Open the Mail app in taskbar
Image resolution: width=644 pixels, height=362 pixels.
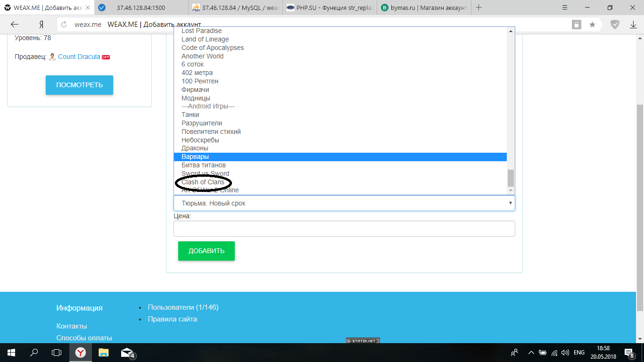[127, 352]
